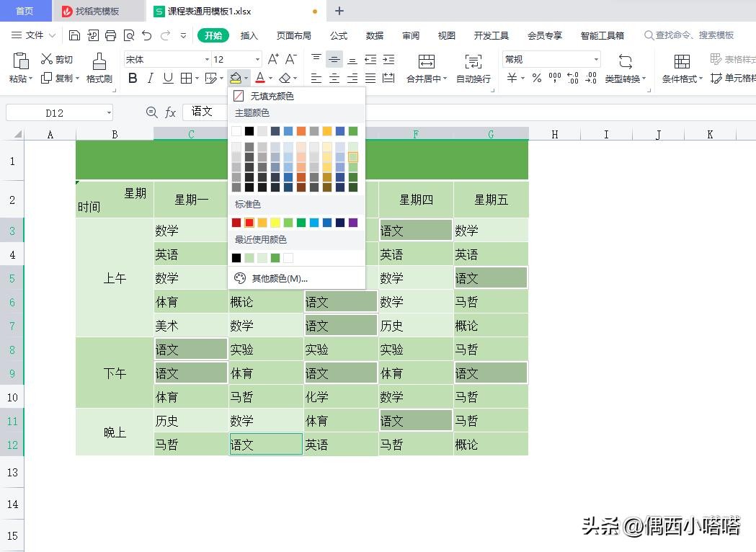Align text left icon
This screenshot has height=552, width=756.
coord(316,78)
